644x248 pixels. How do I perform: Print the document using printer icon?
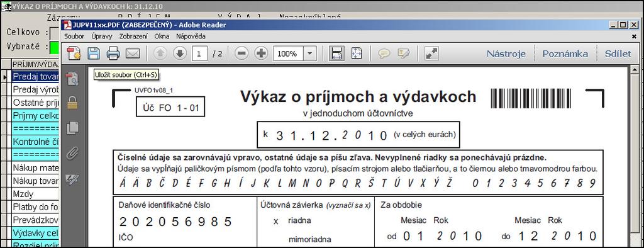[113, 54]
